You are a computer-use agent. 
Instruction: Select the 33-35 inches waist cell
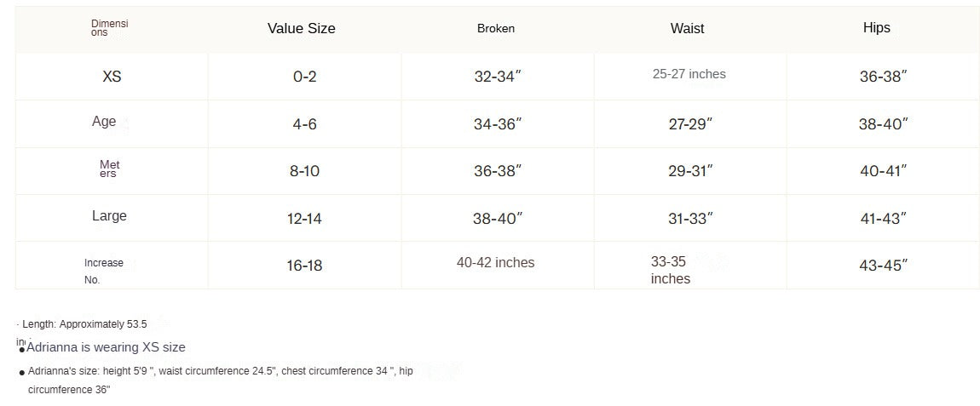coord(670,270)
